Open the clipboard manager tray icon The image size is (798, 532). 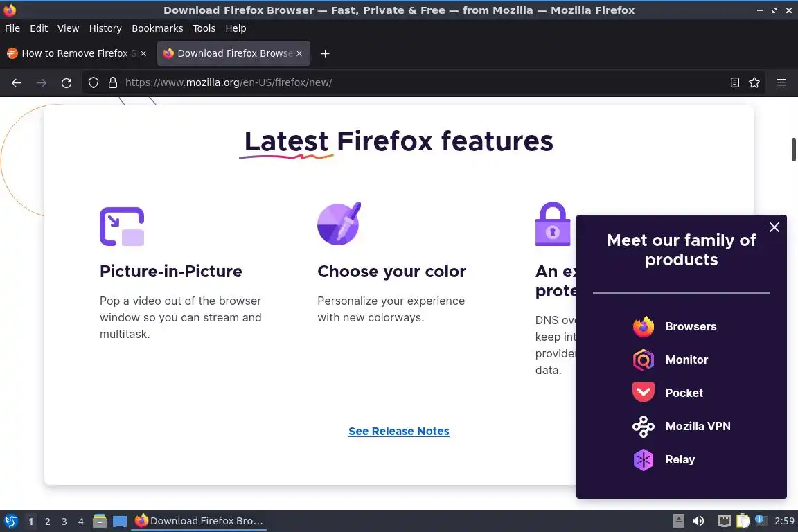pos(743,521)
